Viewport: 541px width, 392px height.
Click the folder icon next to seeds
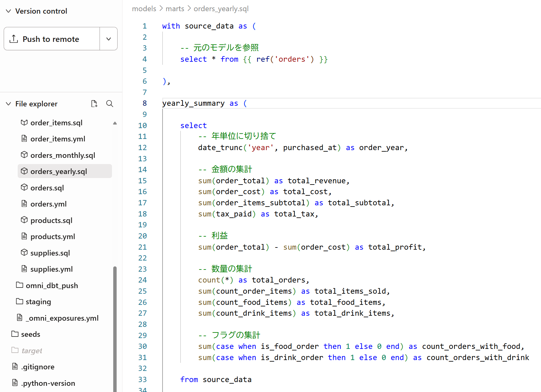[15, 334]
